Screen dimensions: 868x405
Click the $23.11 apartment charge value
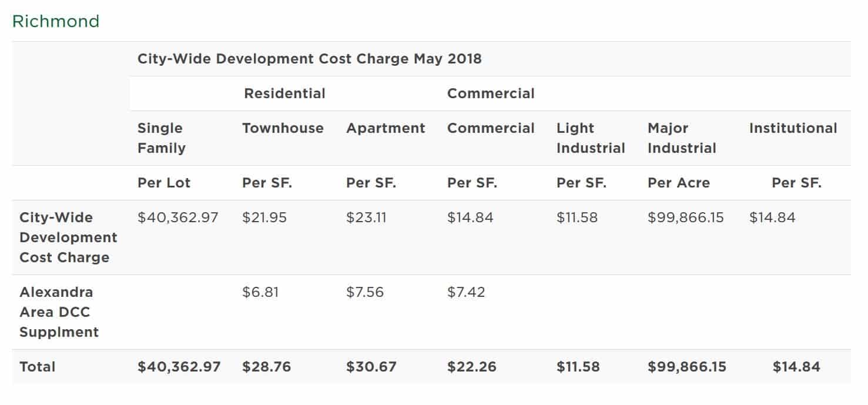pyautogui.click(x=366, y=217)
